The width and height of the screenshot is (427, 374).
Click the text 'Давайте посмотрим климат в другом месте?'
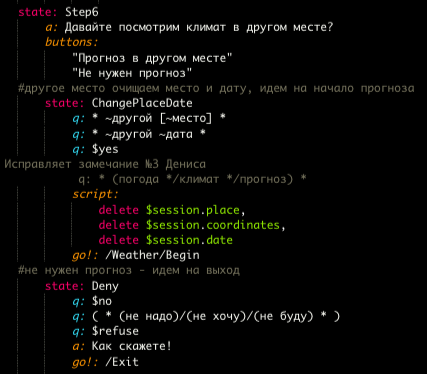coord(199,27)
